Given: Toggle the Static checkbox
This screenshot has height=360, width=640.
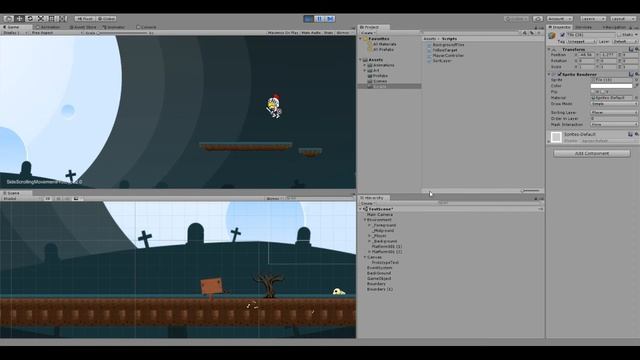Looking at the screenshot, I should click(619, 35).
